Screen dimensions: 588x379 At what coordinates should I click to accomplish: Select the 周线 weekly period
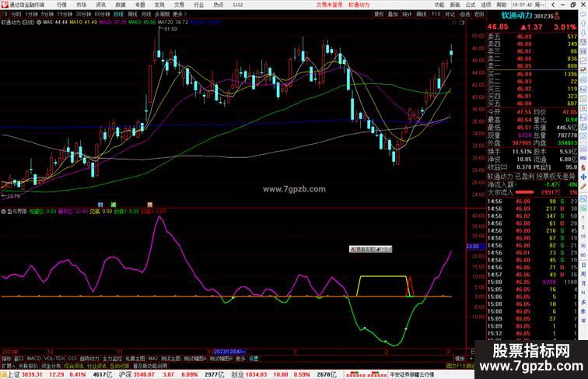(132, 14)
